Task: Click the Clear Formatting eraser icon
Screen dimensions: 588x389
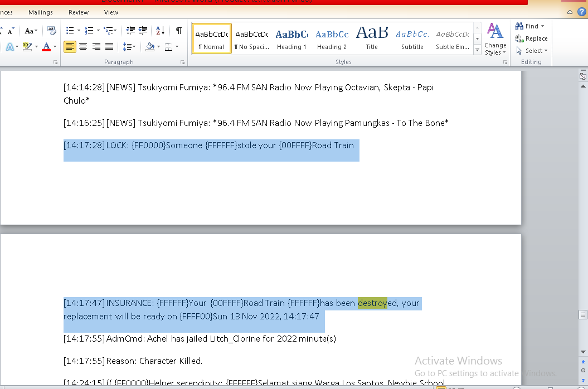Action: point(51,31)
